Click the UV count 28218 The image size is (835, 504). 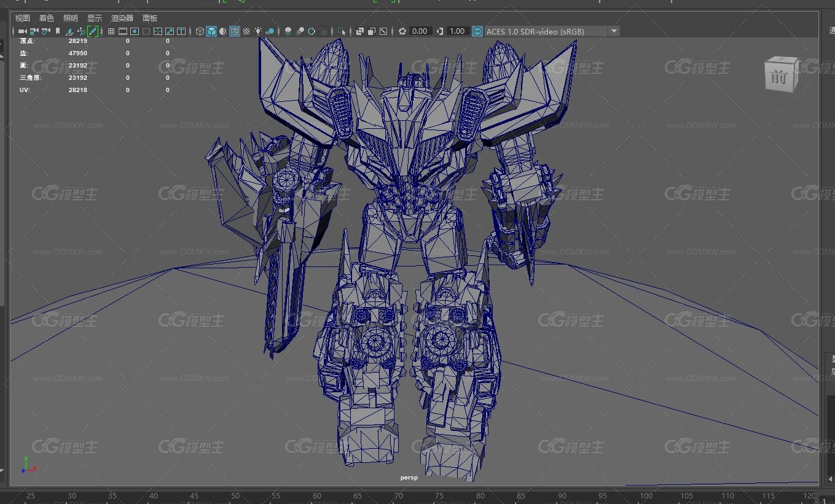(x=78, y=90)
